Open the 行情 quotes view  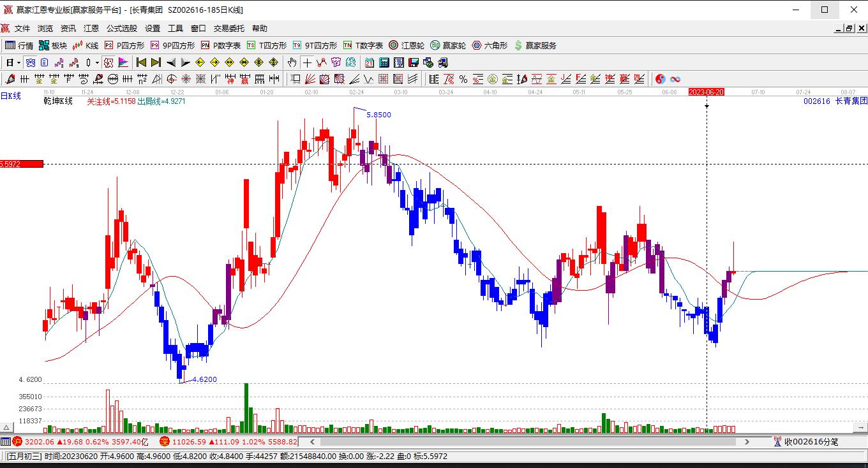point(20,45)
